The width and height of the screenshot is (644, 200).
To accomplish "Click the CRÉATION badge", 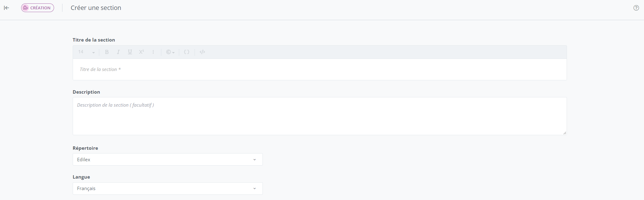I will click(38, 8).
